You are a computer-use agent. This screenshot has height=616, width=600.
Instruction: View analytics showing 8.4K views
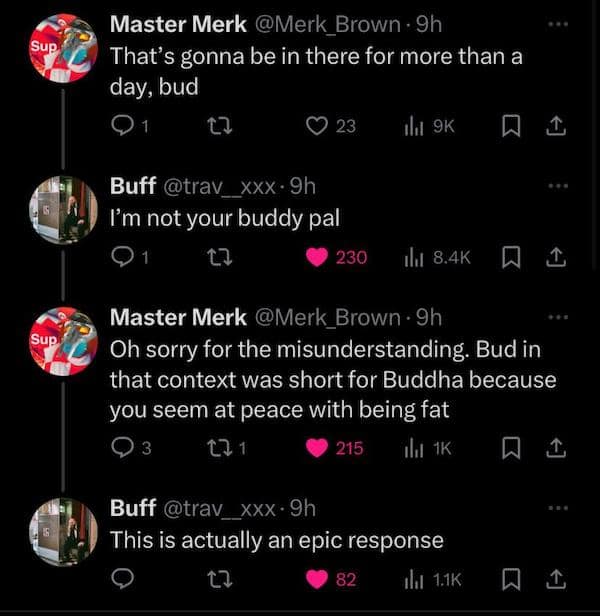pos(438,257)
